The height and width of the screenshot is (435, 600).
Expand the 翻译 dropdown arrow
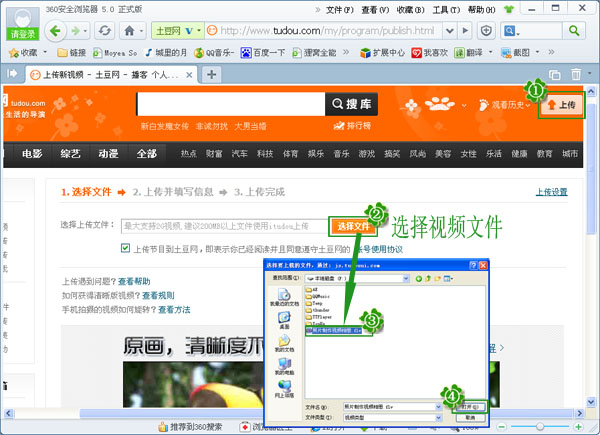(490, 52)
